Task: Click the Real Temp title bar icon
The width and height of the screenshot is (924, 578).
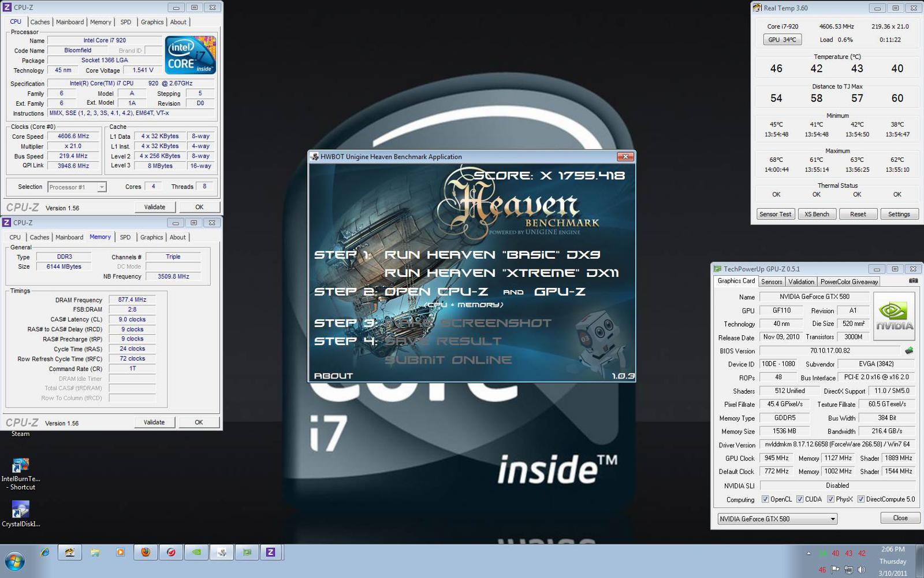Action: pyautogui.click(x=757, y=8)
